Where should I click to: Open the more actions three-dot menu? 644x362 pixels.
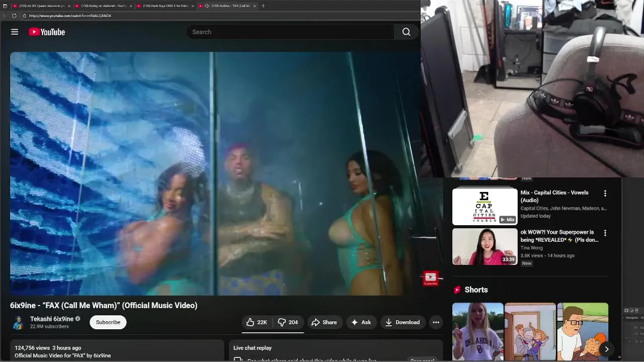click(436, 322)
